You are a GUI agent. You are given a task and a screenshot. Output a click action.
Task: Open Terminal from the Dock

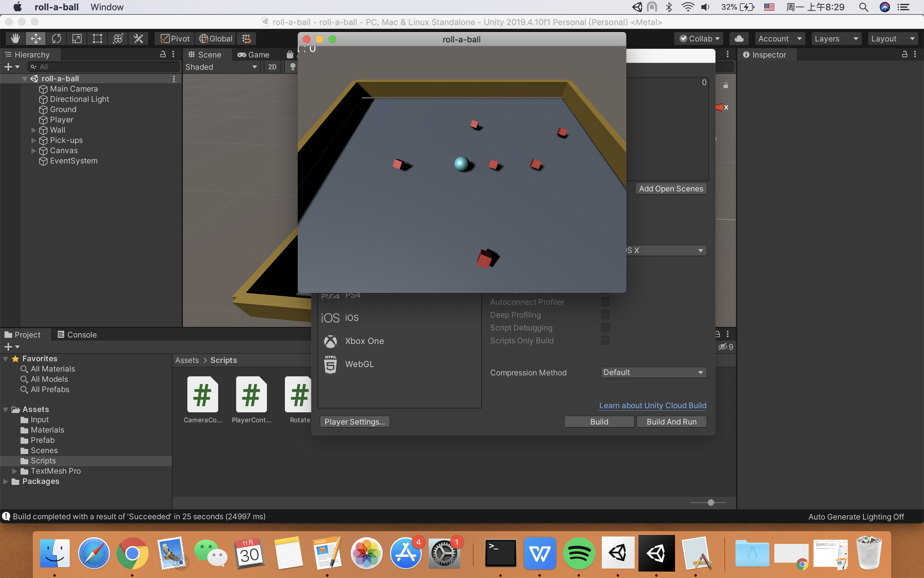501,553
